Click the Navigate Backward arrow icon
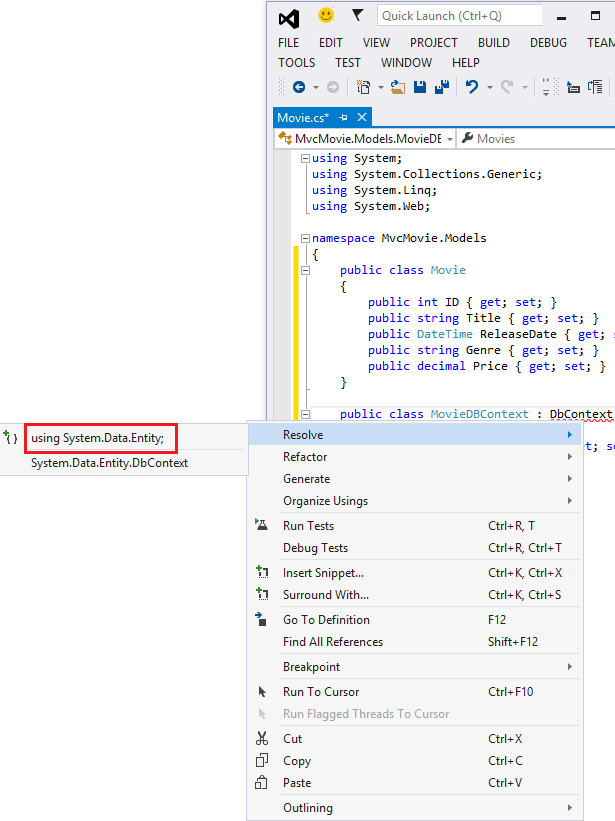 [x=299, y=87]
